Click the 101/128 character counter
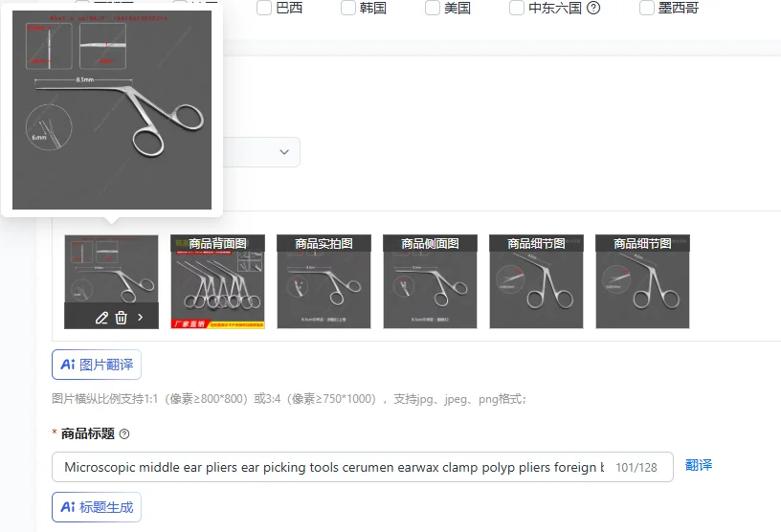The height and width of the screenshot is (532, 781). (636, 467)
